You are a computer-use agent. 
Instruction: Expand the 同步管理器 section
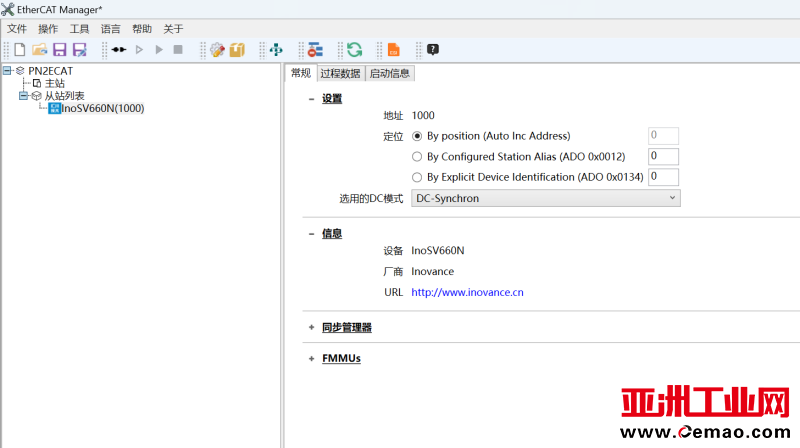tap(311, 328)
